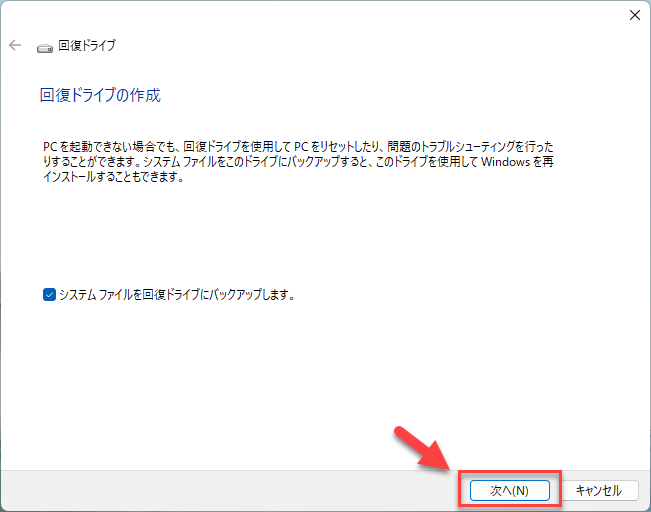651x512 pixels.
Task: Click the キャンセル button
Action: [x=598, y=490]
